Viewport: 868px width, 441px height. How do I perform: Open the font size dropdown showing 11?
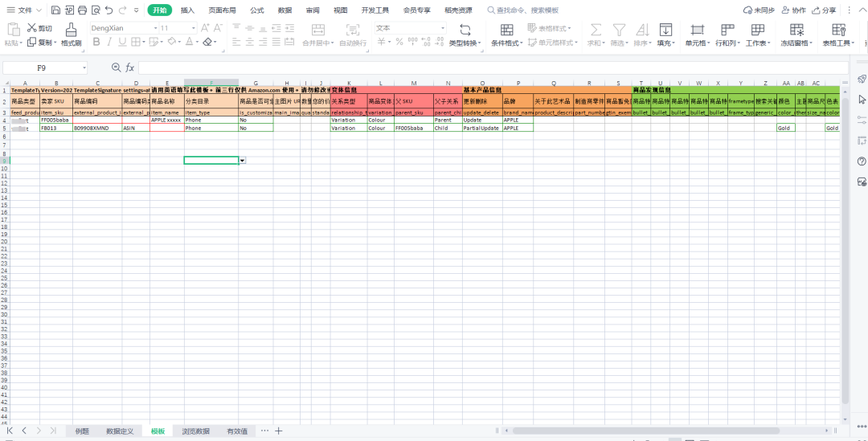[193, 27]
